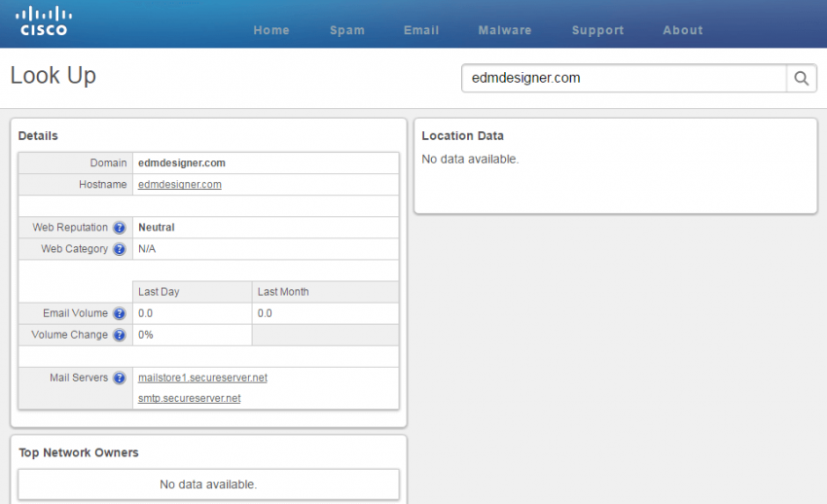
Task: Click the Hostname row label
Action: tap(103, 185)
